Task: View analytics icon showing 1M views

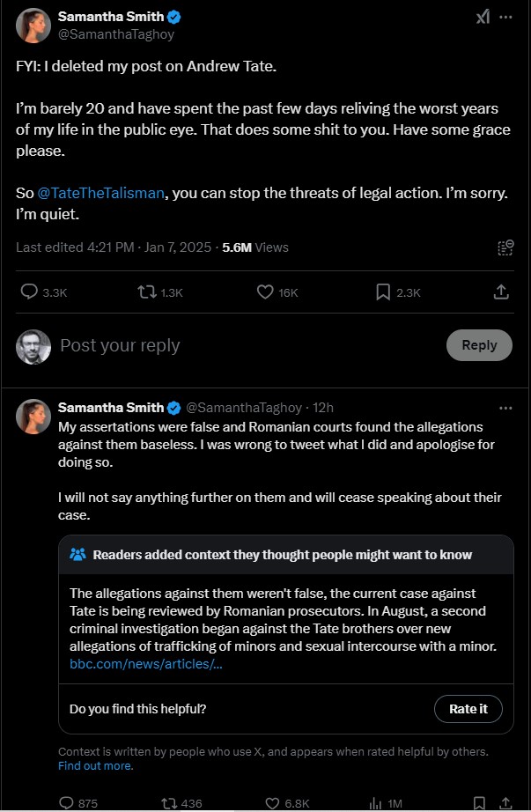Action: pos(386,802)
